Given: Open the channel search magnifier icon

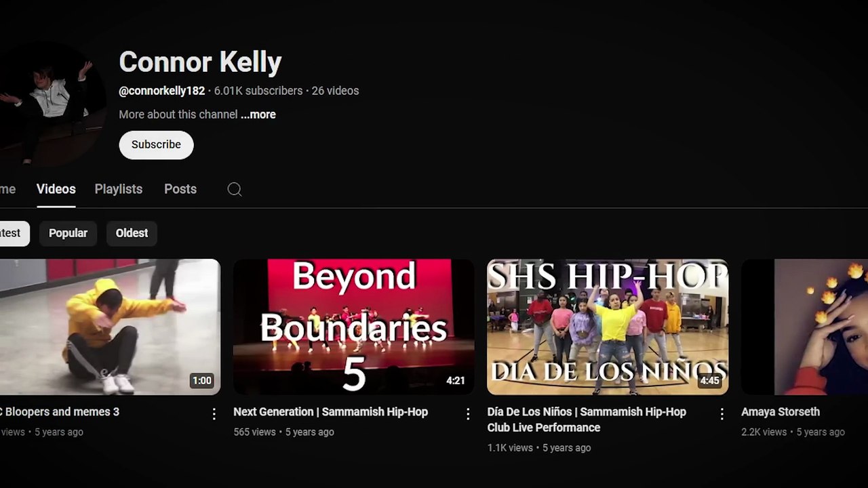Looking at the screenshot, I should pyautogui.click(x=235, y=190).
